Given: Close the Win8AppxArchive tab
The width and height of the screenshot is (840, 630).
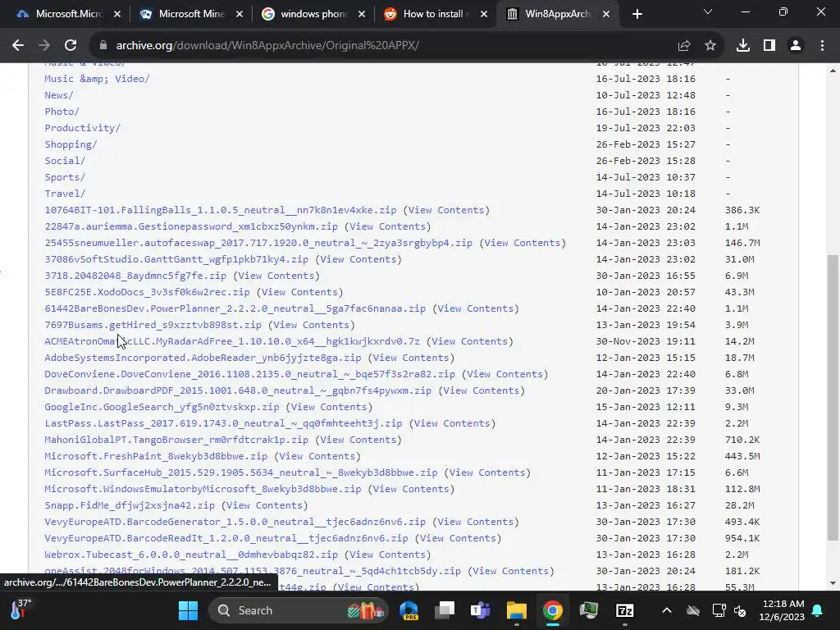Looking at the screenshot, I should pyautogui.click(x=606, y=14).
